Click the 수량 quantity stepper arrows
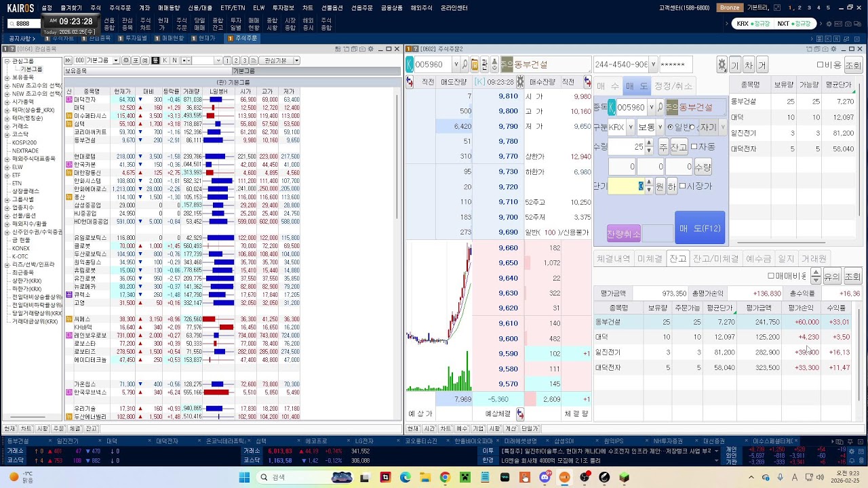The image size is (868, 488). pyautogui.click(x=649, y=146)
